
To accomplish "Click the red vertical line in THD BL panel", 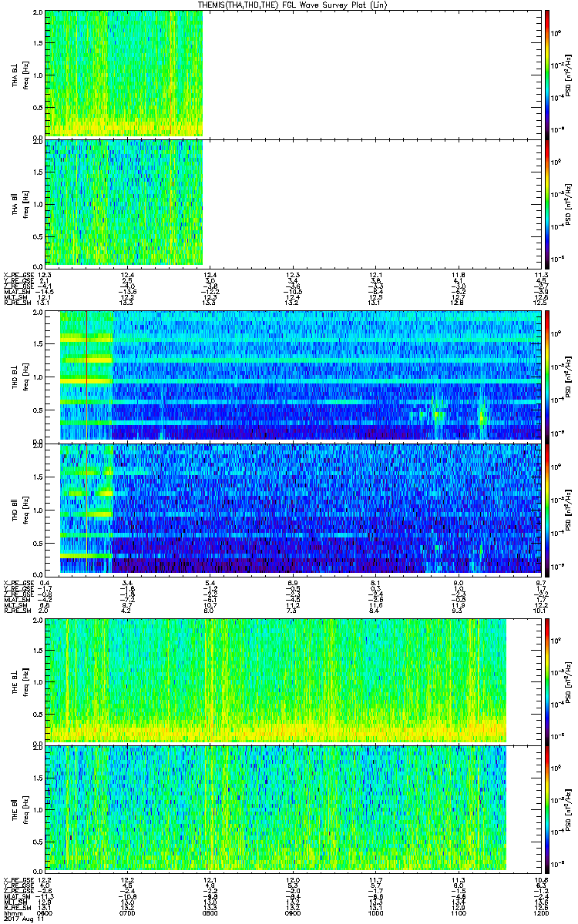I will pos(87,375).
